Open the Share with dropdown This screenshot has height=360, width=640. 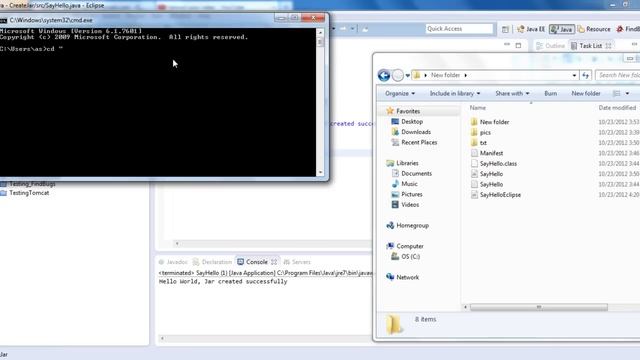(x=512, y=93)
